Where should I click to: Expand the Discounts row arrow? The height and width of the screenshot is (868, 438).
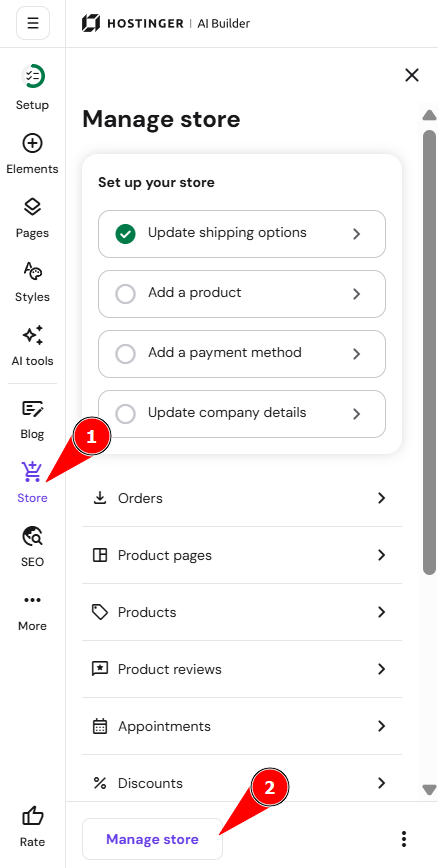coord(381,783)
